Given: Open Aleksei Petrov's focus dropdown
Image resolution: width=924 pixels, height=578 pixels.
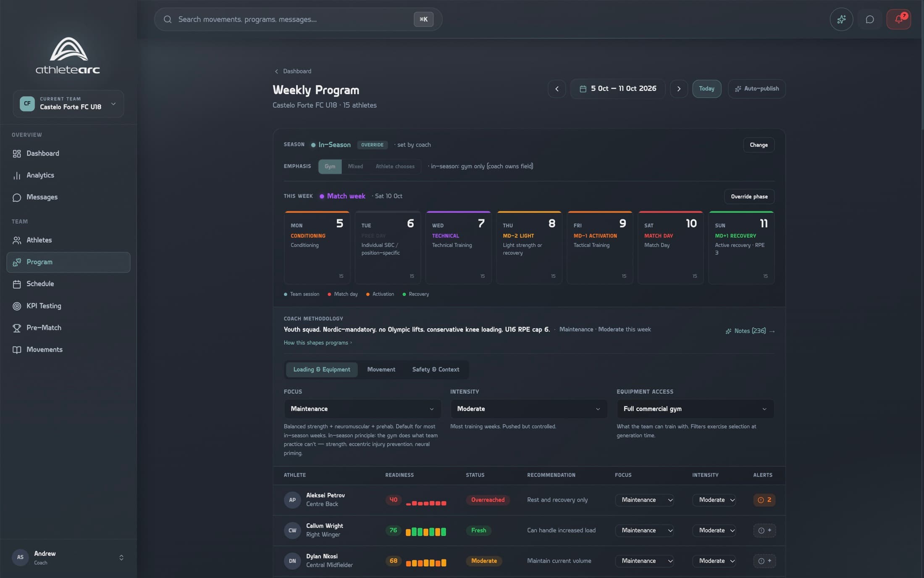Looking at the screenshot, I should [x=644, y=500].
